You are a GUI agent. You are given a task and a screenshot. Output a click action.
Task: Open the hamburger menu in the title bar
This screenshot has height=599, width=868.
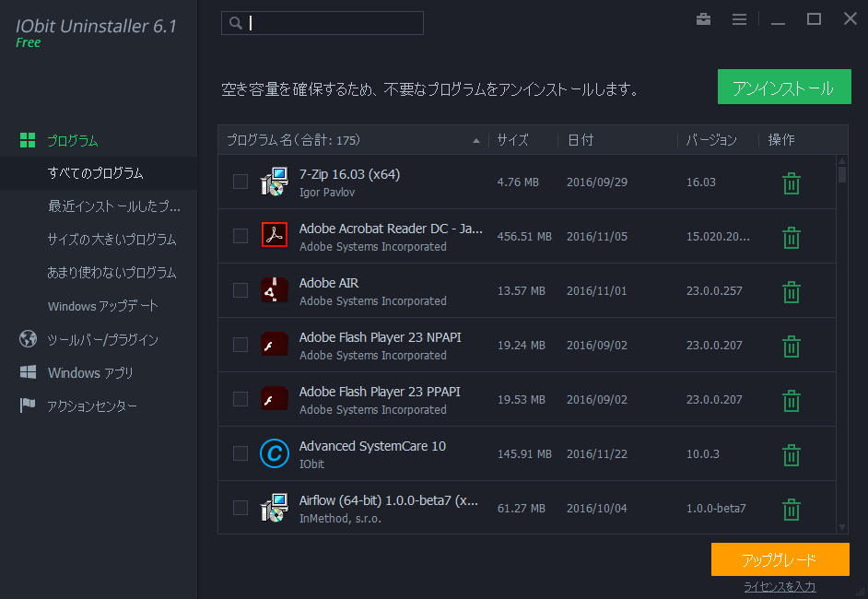coord(739,18)
